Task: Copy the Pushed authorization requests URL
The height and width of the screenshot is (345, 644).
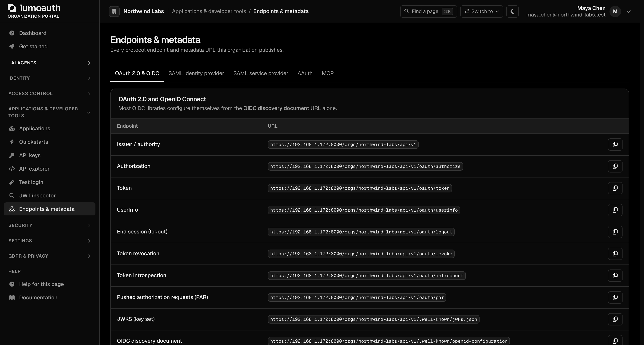Action: (x=615, y=297)
